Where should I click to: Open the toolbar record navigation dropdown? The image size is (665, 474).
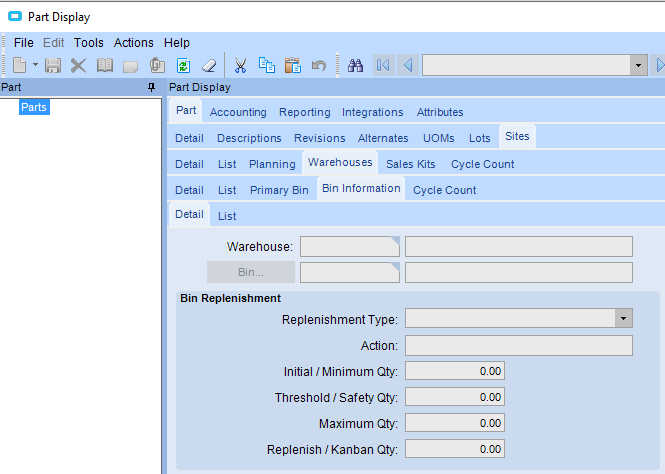tap(638, 65)
